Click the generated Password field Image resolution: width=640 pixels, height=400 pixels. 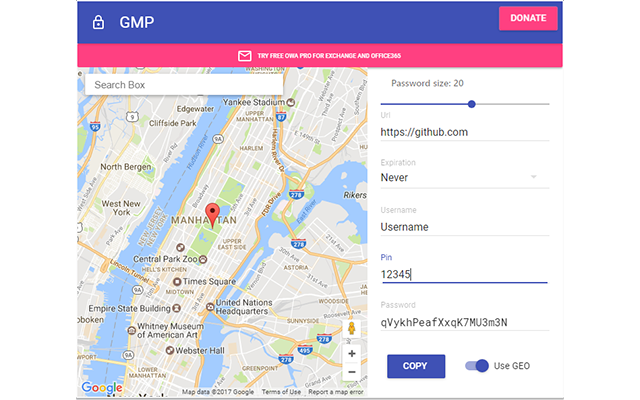point(465,322)
